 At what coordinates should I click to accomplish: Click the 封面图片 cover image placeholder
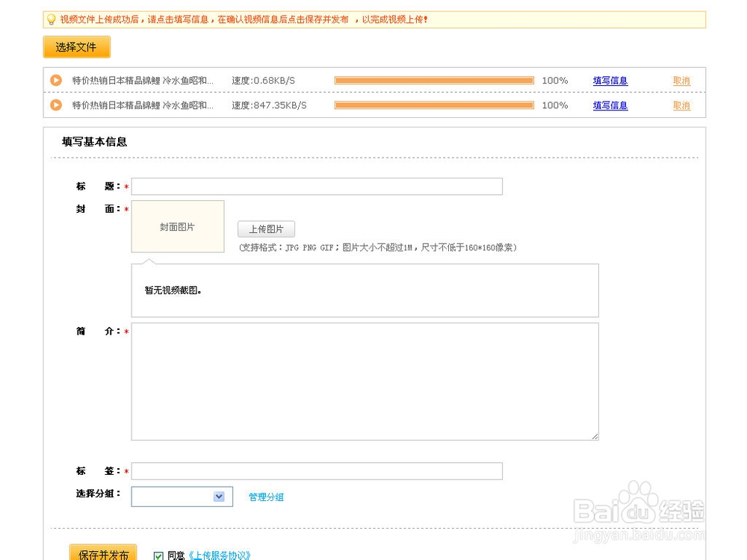click(177, 226)
